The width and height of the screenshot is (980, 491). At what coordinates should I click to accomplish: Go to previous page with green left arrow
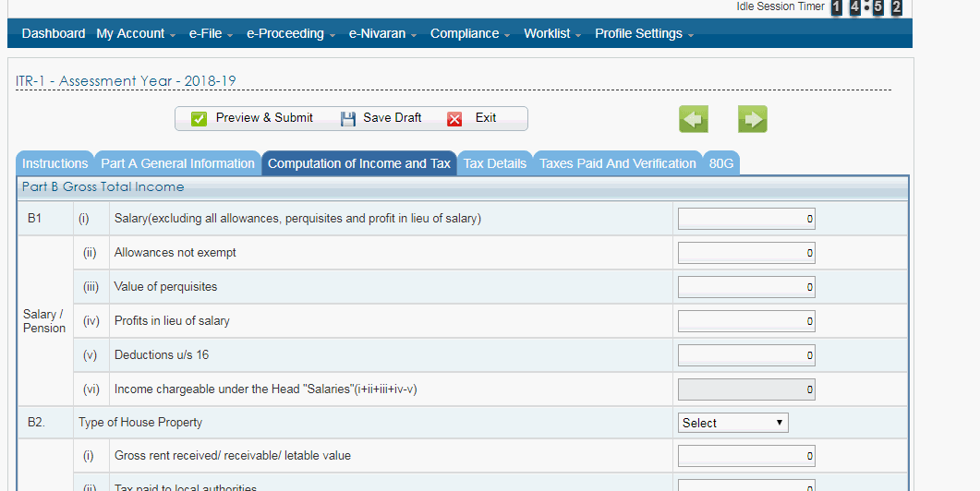coord(694,119)
